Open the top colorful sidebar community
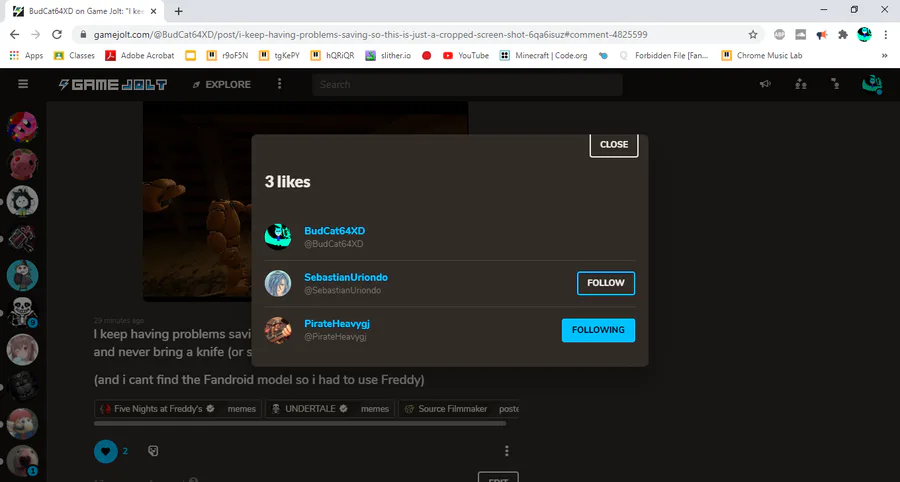Screen dimensions: 900x482 coord(22,127)
